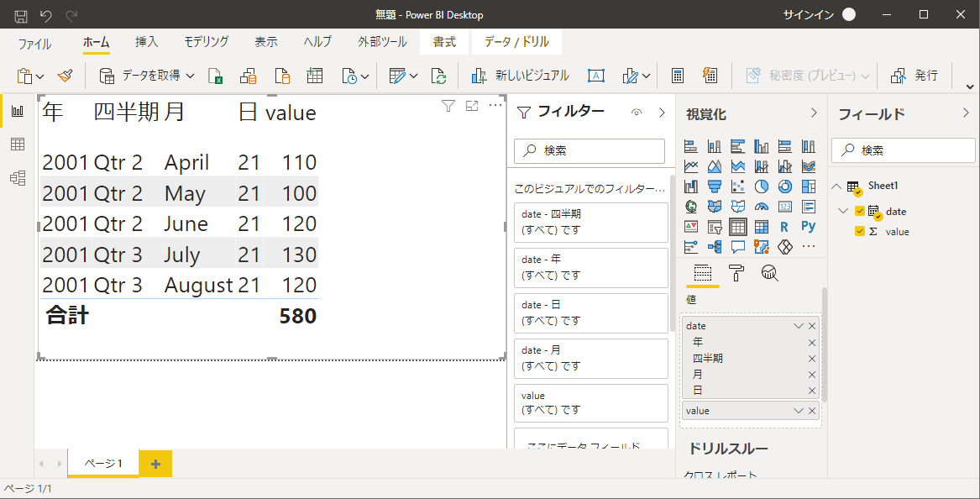Open the 表示 ribbon tab

click(266, 42)
